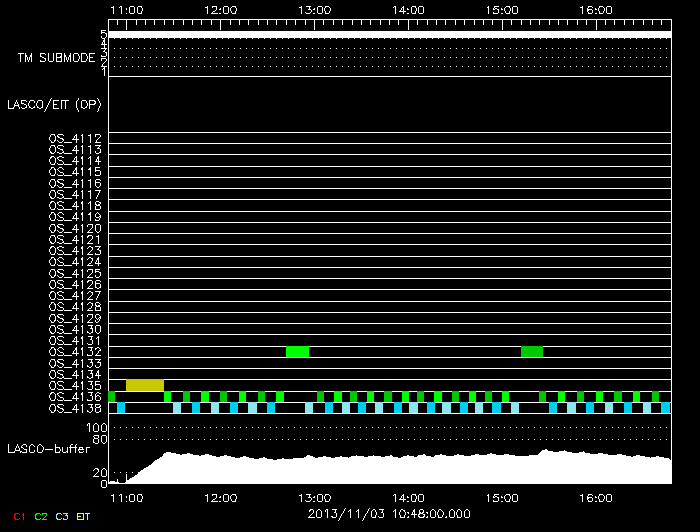
Task: Select the bright green OS_4132 block near 13:00
Action: point(297,351)
